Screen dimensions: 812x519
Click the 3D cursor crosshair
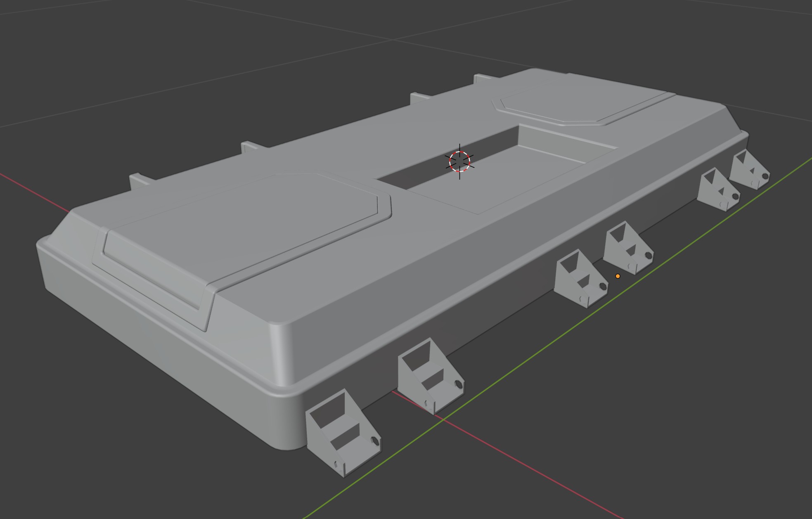coord(459,161)
